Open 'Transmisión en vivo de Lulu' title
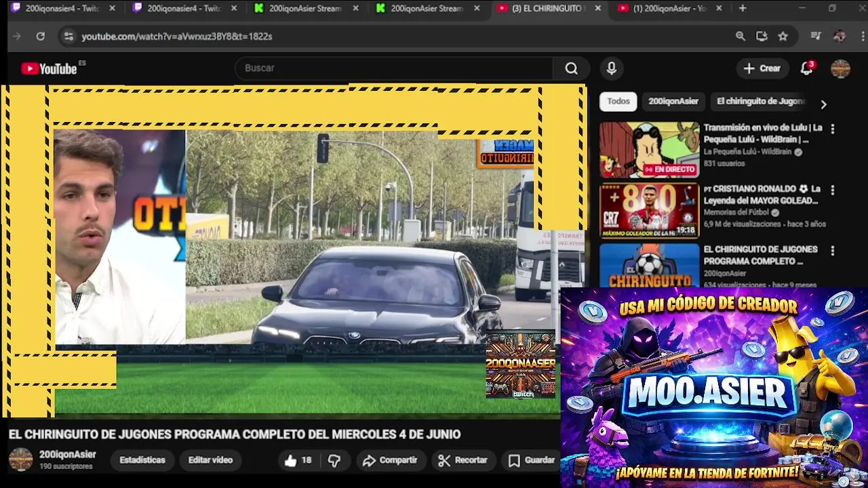Viewport: 868px width, 488px height. 763,134
